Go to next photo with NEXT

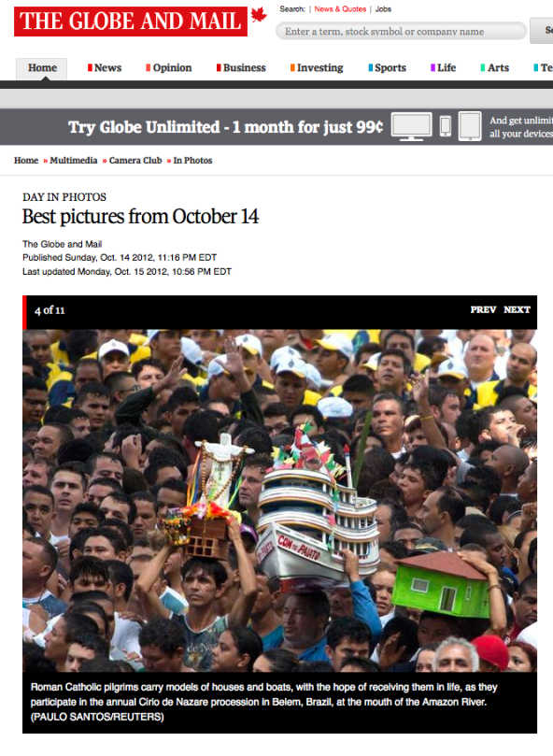[x=517, y=310]
